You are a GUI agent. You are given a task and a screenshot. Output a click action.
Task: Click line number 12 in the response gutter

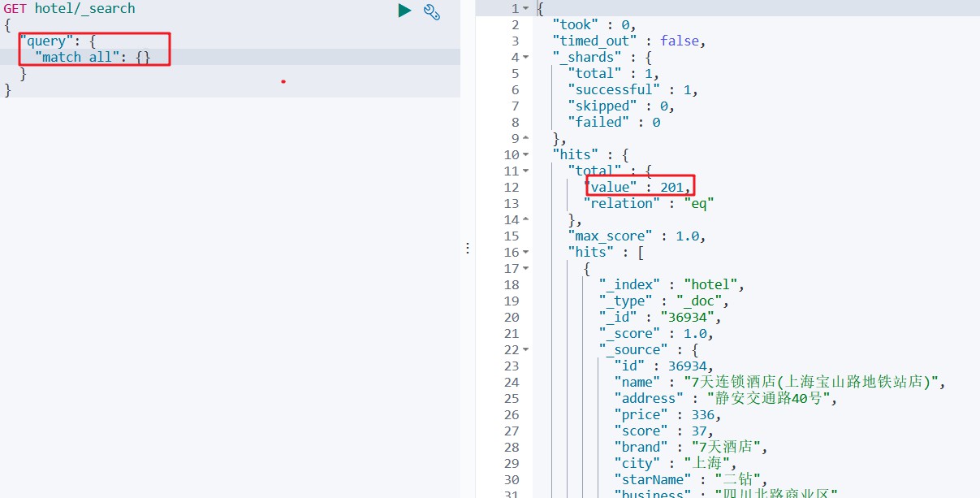click(x=511, y=187)
